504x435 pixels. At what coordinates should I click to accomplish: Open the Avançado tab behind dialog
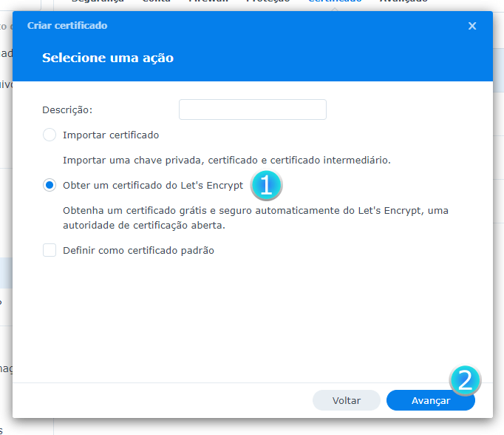[403, 2]
